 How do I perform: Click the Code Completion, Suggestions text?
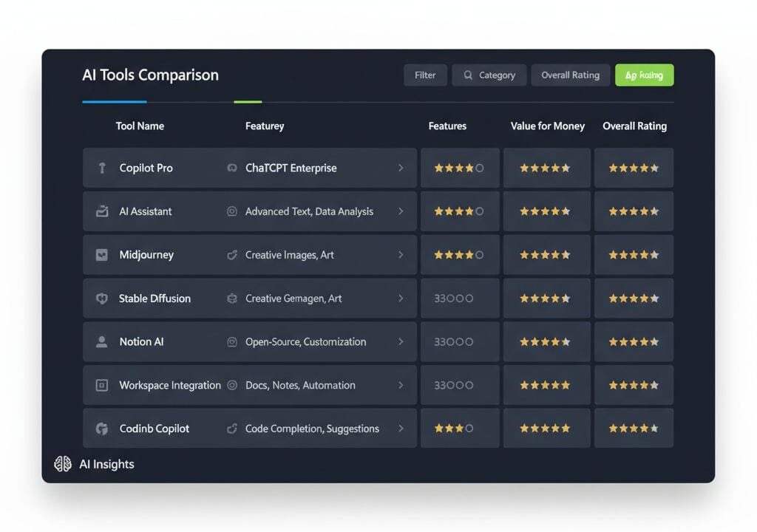click(x=312, y=429)
